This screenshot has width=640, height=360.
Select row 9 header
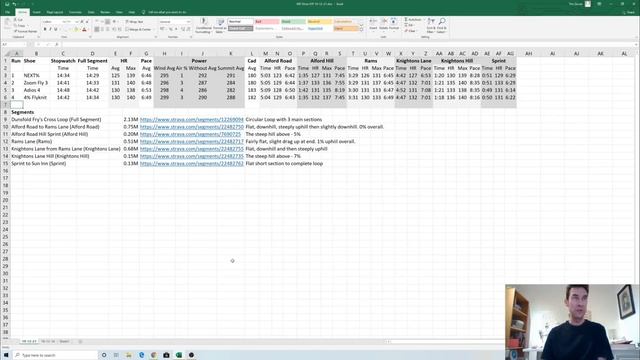click(x=5, y=120)
